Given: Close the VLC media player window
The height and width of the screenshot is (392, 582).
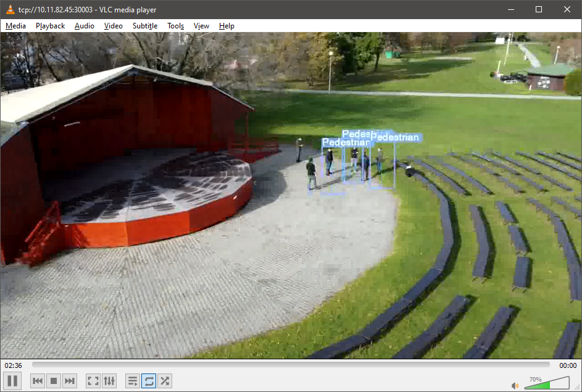Looking at the screenshot, I should [x=567, y=10].
